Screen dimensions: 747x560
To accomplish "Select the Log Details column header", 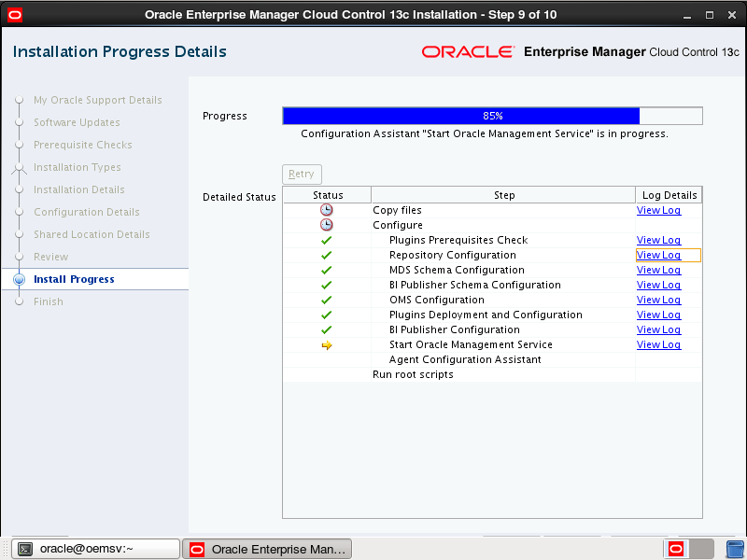I will point(669,195).
